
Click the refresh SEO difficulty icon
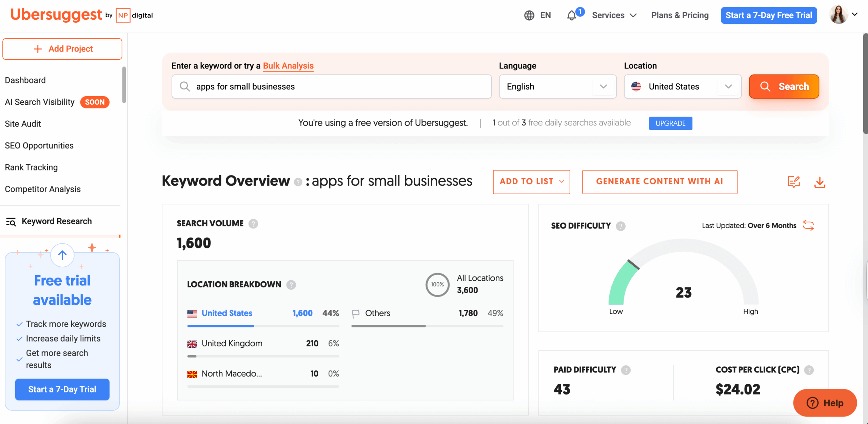[x=808, y=225]
